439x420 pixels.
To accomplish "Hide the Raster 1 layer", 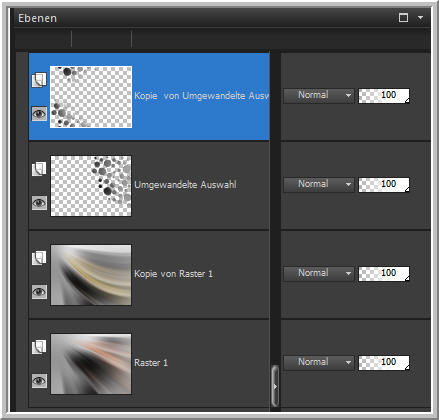I will coord(39,381).
